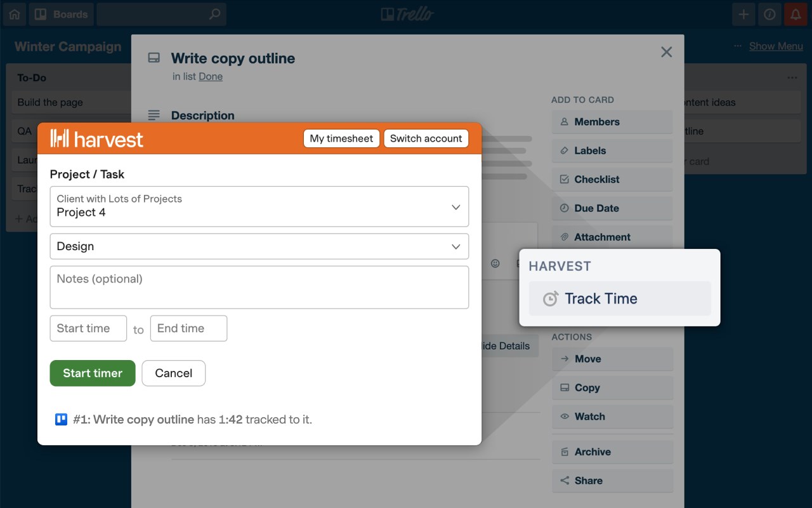
Task: Click the Copy card icon
Action: 565,387
